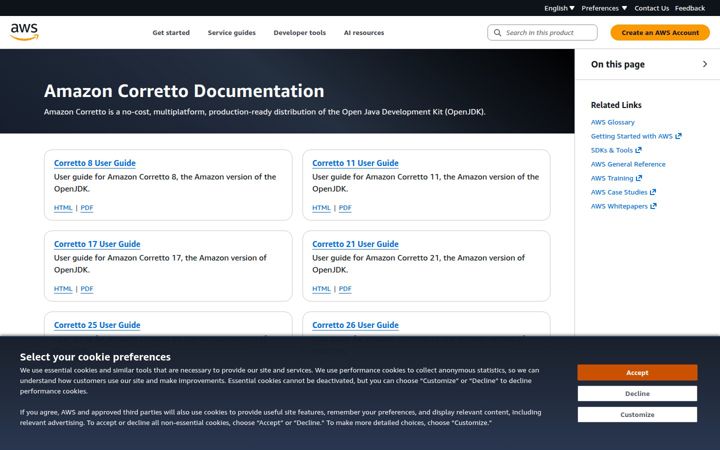Screen dimensions: 720x450
Task: Open the Get started menu
Action: (x=171, y=33)
